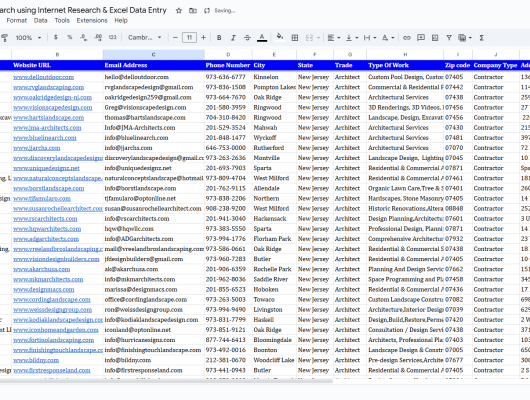Toggle italic formatting
Viewport: 530px width, 400px height.
click(233, 38)
